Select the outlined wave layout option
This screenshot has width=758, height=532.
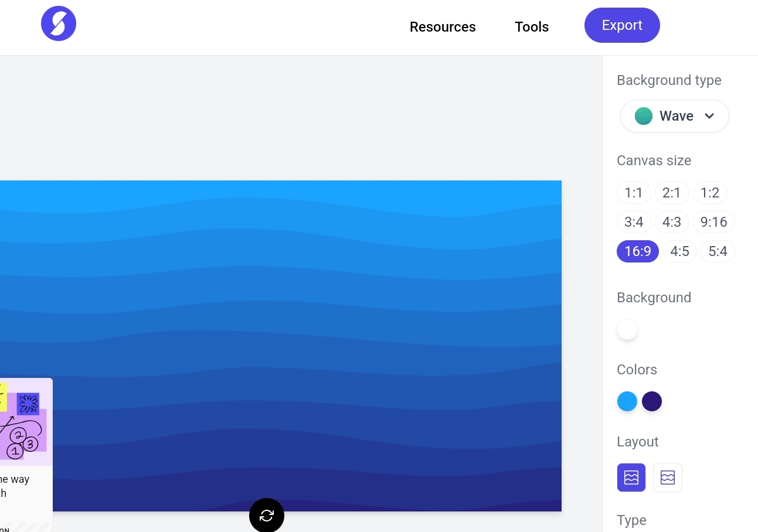click(668, 477)
